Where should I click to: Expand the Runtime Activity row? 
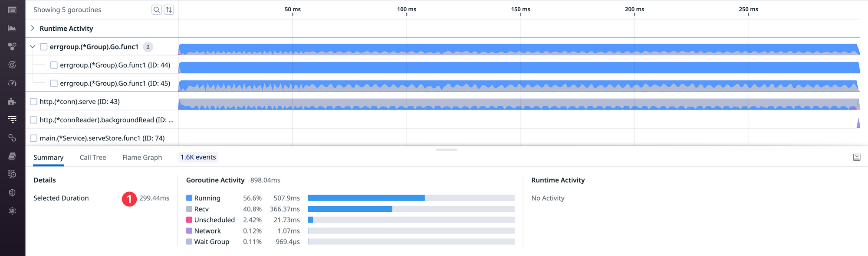pyautogui.click(x=33, y=28)
